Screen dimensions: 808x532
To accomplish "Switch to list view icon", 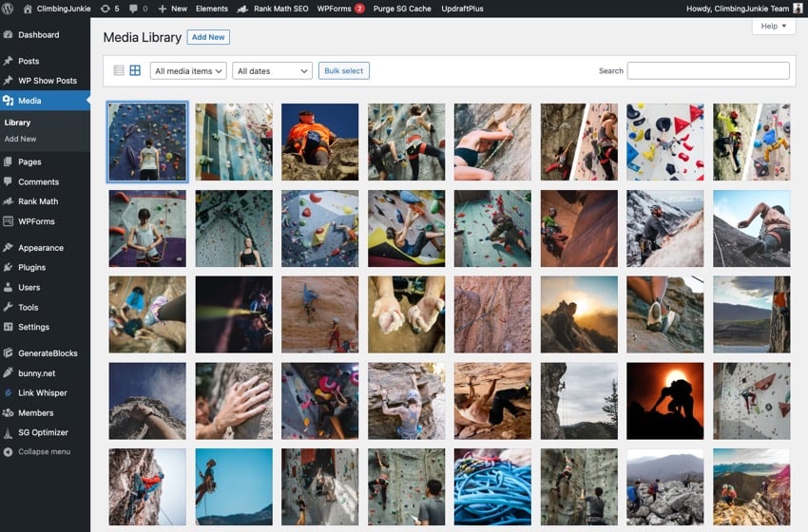I will 119,70.
